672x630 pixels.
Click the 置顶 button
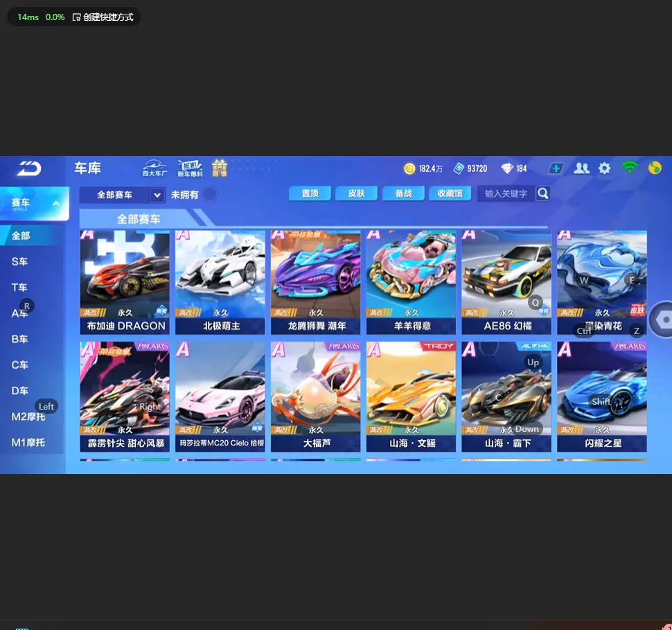point(310,193)
